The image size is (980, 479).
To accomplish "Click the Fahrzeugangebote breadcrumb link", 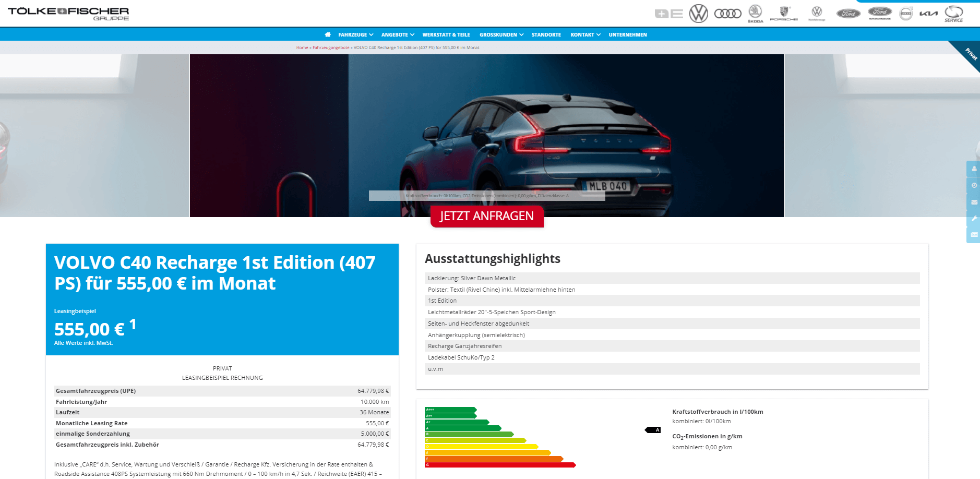I will click(331, 47).
